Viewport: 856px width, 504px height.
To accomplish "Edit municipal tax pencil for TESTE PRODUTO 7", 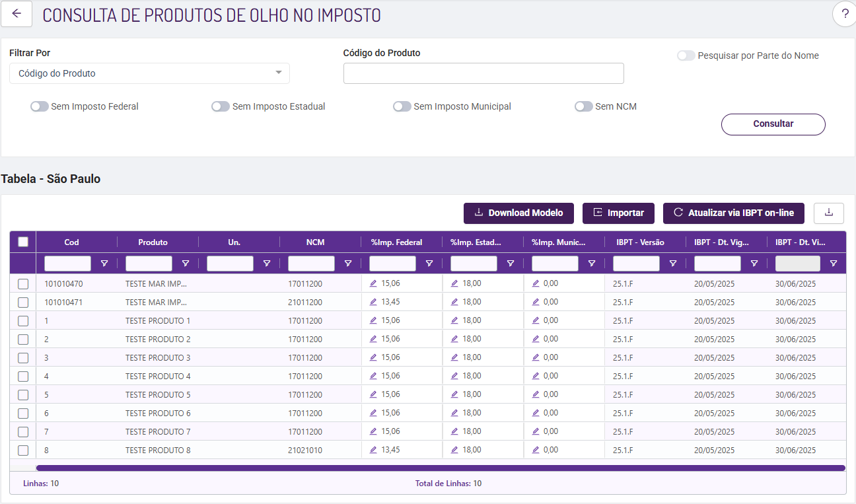I will 536,431.
